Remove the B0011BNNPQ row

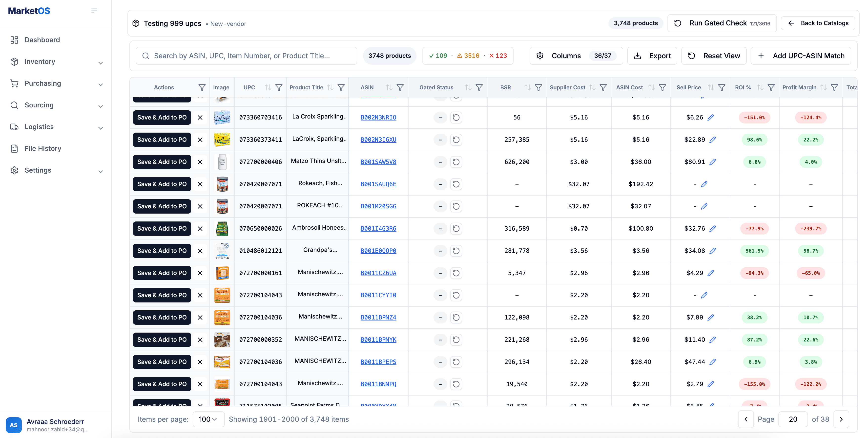coord(200,384)
